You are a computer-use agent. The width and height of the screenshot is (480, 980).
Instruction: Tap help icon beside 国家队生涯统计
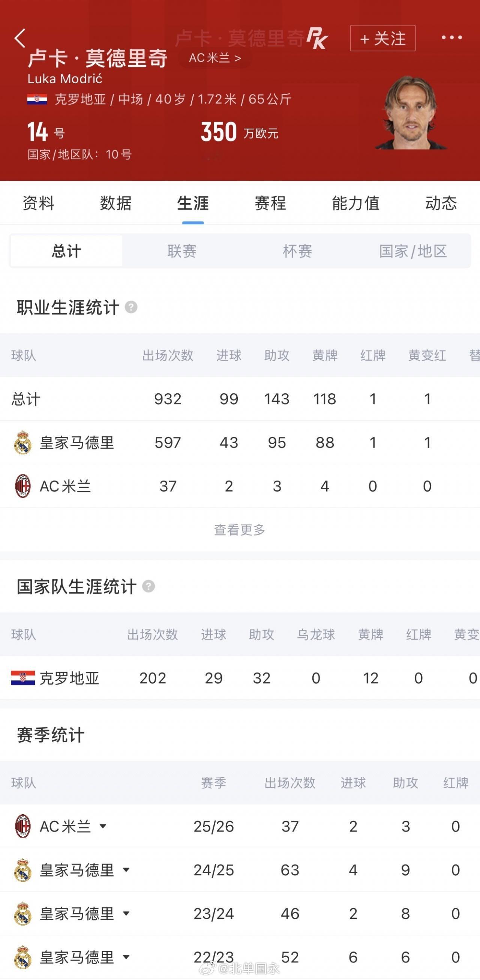(x=148, y=586)
